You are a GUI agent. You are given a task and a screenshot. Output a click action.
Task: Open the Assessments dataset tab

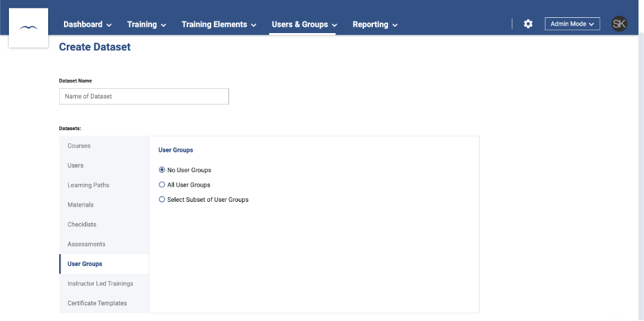(104, 244)
